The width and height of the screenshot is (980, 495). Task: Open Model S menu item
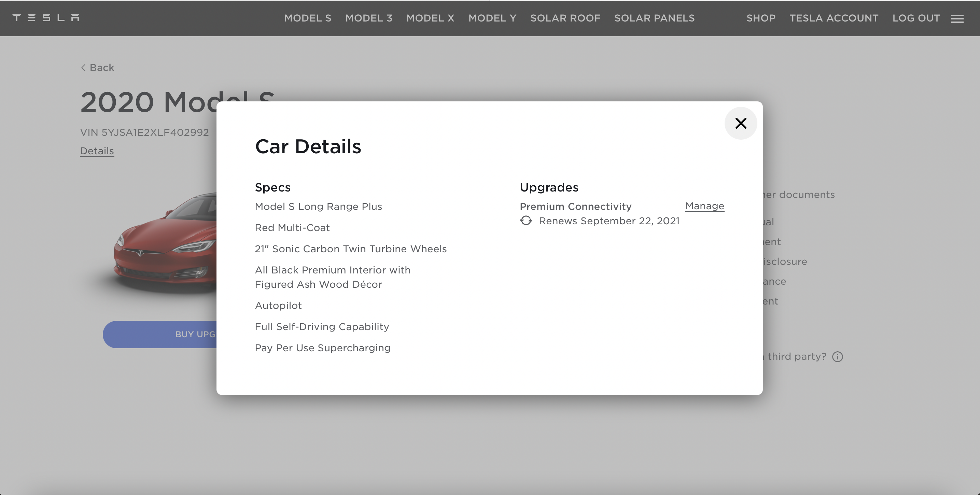pyautogui.click(x=307, y=18)
